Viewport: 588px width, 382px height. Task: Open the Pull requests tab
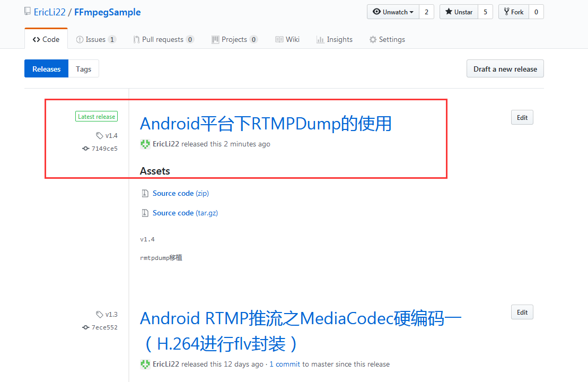[x=163, y=39]
